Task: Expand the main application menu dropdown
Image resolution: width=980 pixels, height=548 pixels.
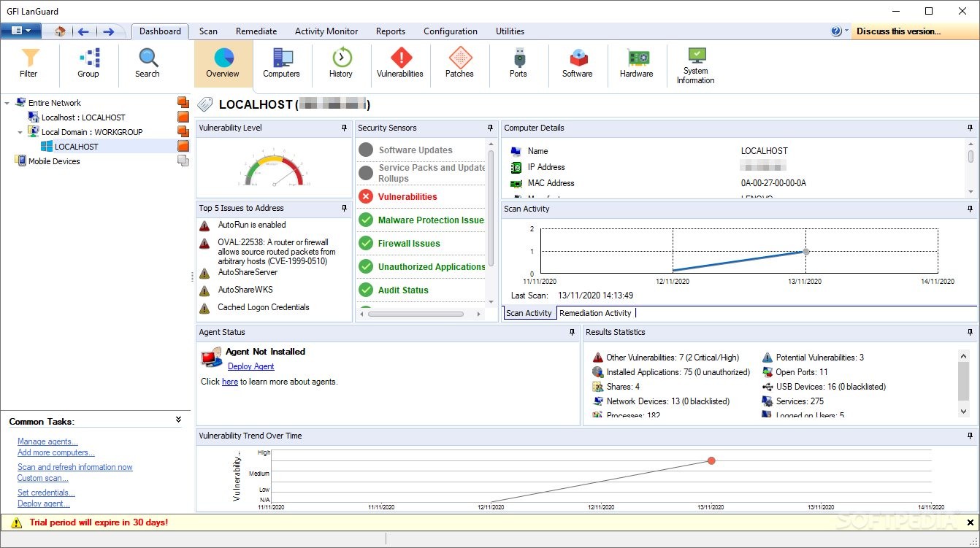Action: 21,31
